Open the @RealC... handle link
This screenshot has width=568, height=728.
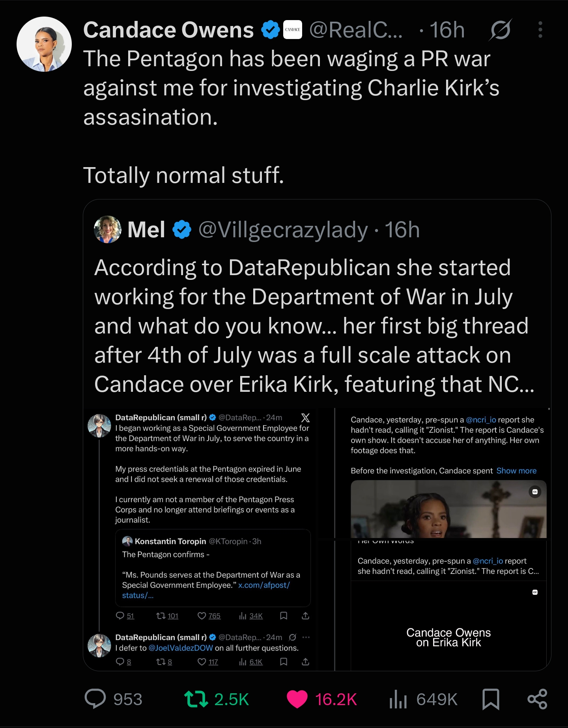pyautogui.click(x=356, y=30)
